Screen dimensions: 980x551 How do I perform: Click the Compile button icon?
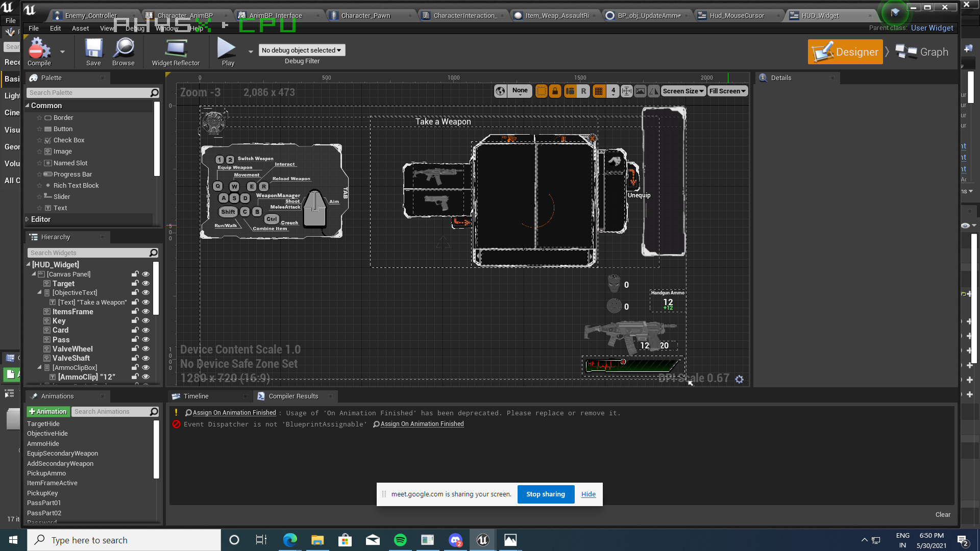[x=39, y=49]
